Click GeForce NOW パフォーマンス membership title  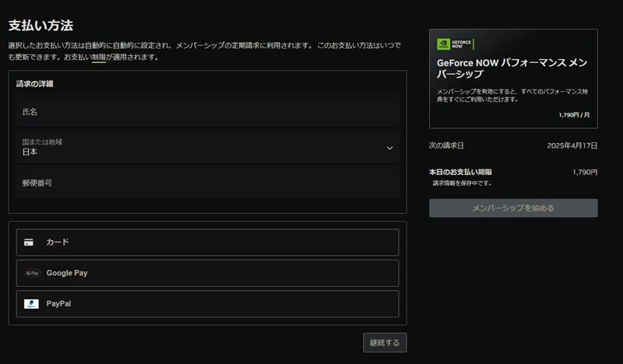[512, 68]
